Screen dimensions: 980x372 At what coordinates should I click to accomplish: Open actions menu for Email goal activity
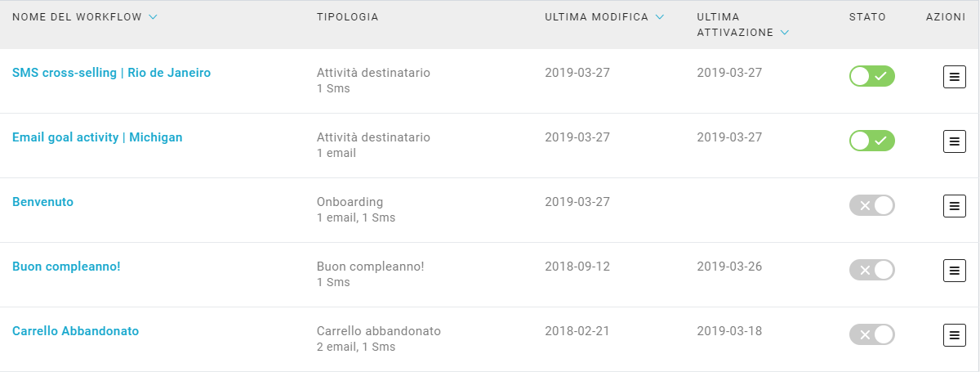click(953, 141)
